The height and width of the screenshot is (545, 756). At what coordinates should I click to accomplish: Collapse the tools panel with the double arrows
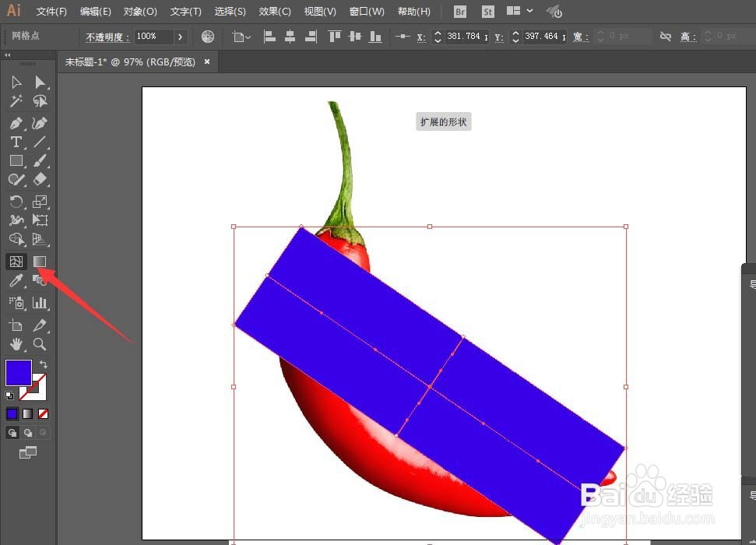pyautogui.click(x=8, y=55)
